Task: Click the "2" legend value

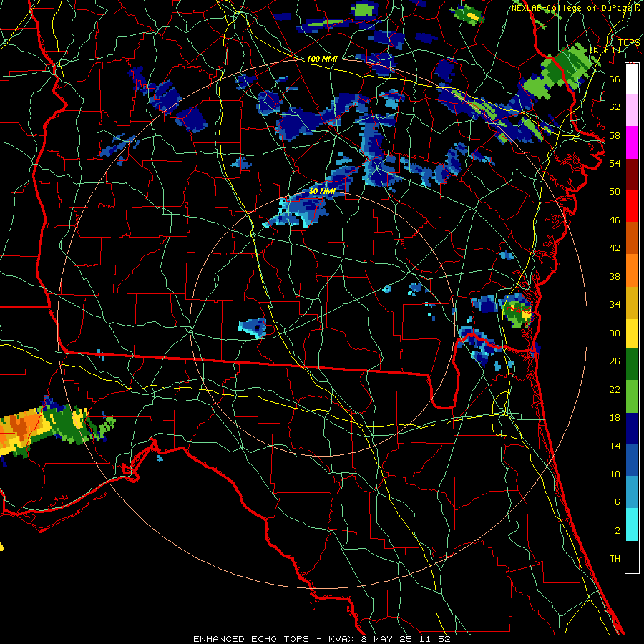Action: tap(617, 531)
